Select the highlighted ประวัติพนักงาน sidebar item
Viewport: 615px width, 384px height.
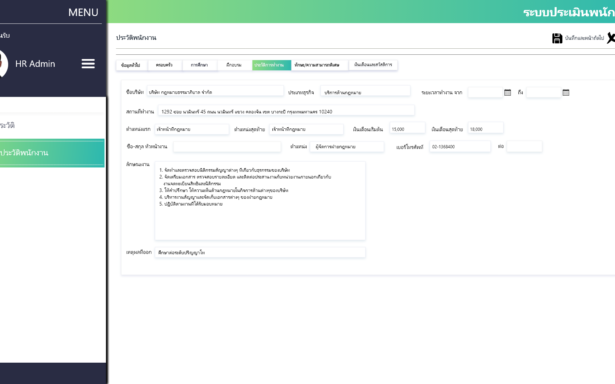52,153
